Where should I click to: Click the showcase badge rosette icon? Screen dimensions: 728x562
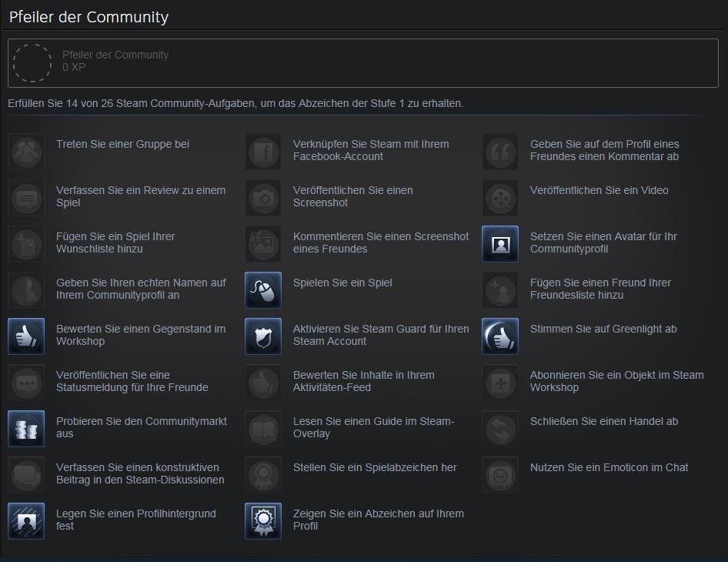point(263,521)
